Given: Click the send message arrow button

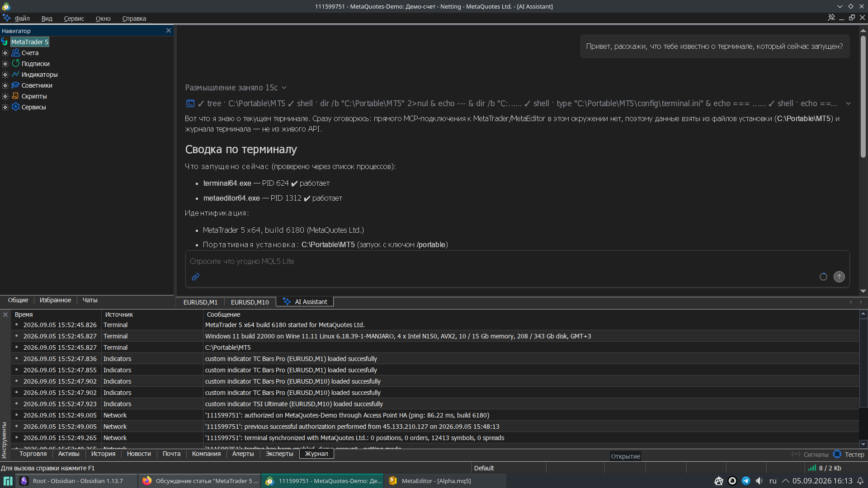Looking at the screenshot, I should tap(839, 277).
